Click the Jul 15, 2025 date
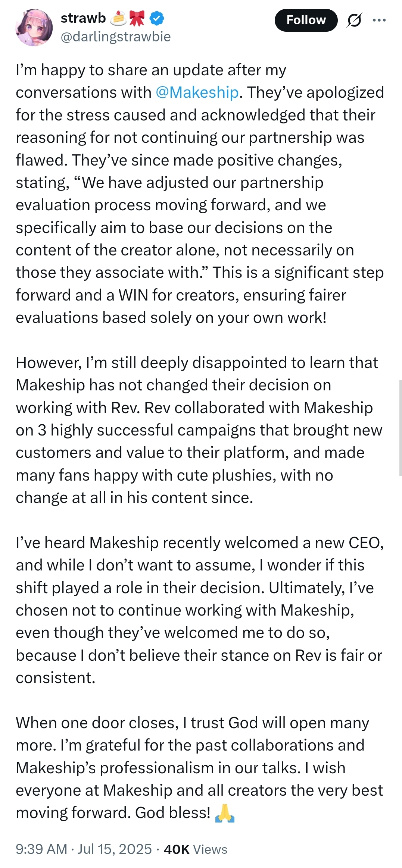 [x=115, y=849]
